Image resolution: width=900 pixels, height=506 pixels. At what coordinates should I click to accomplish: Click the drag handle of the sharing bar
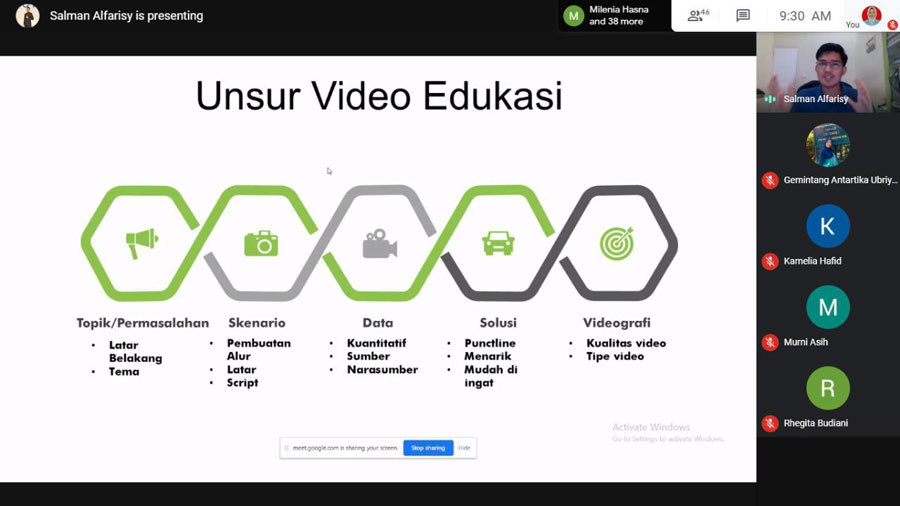pos(286,448)
